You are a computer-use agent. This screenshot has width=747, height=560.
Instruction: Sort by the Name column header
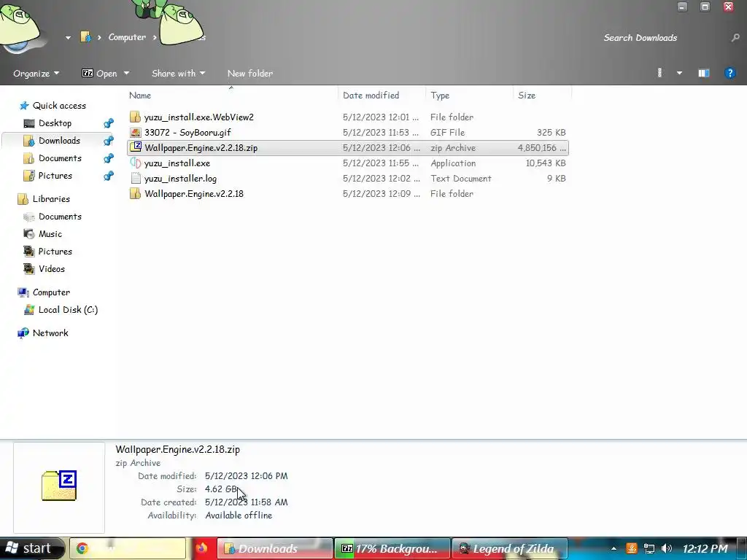tap(140, 96)
